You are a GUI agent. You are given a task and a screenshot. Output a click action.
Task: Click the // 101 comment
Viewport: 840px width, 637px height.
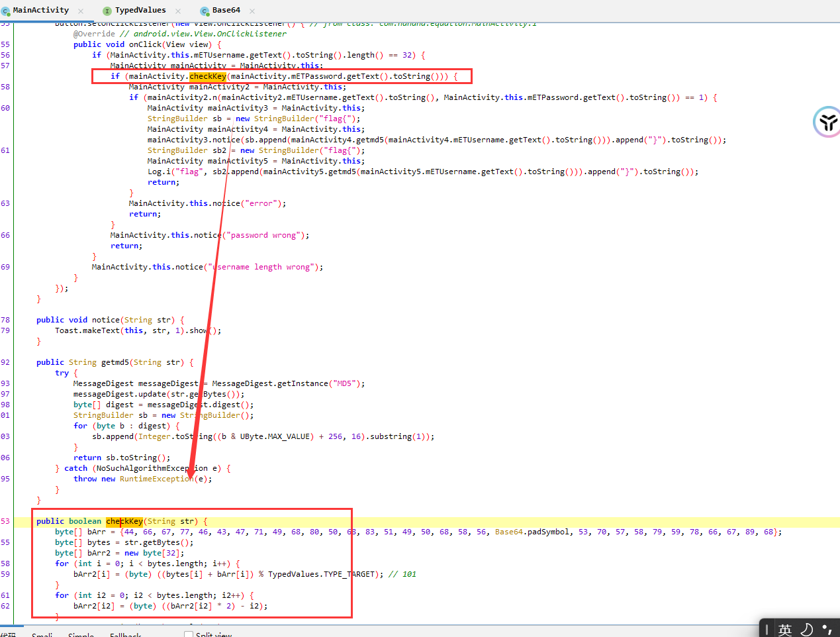click(x=402, y=574)
